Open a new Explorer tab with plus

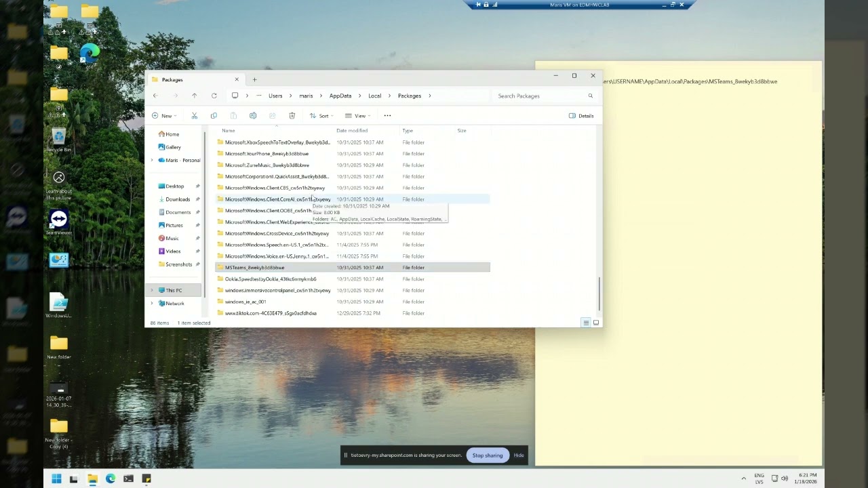(254, 79)
